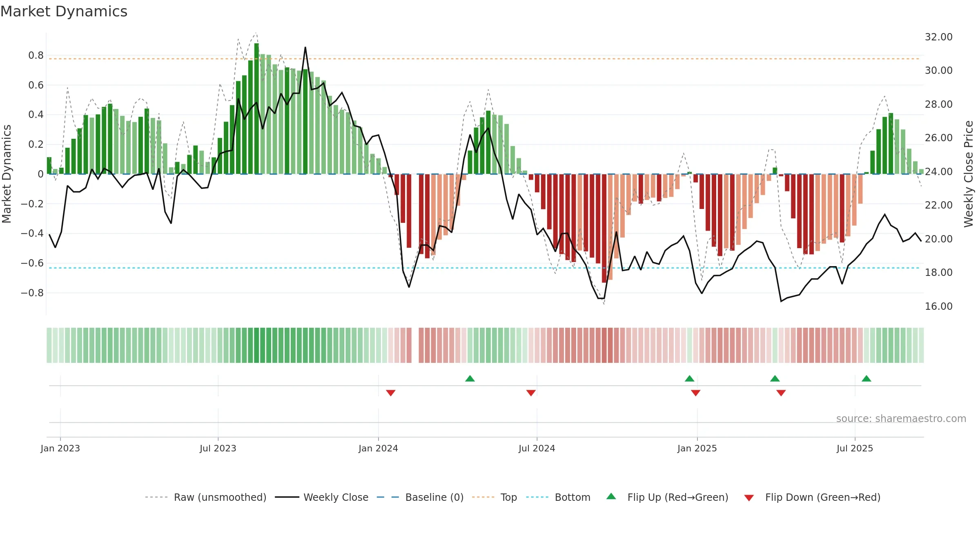Click the 0.8 left axis tick label
Screen dimensions: 980x551
point(36,55)
